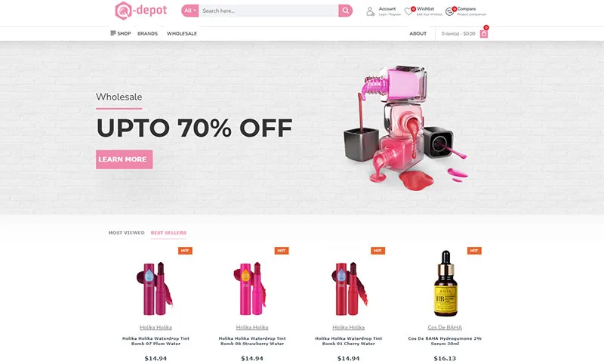This screenshot has width=604, height=364.
Task: Click the Q-depot logo
Action: pyautogui.click(x=141, y=11)
